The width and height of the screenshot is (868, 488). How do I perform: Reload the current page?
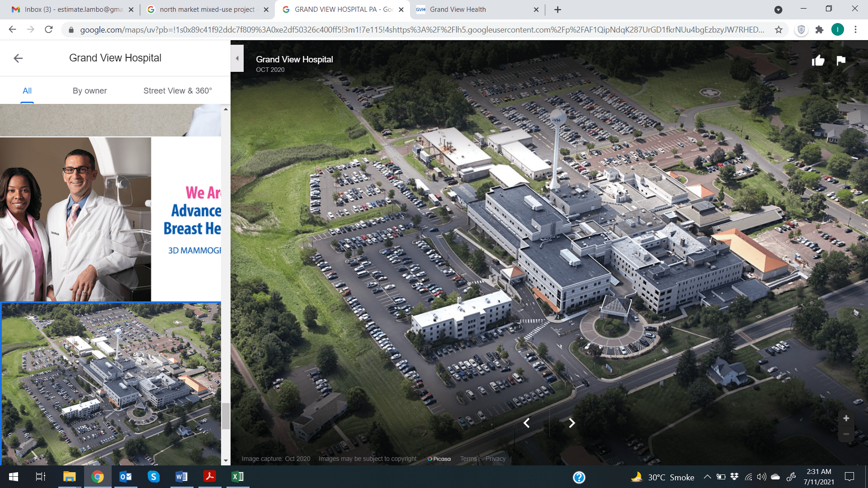(x=48, y=30)
